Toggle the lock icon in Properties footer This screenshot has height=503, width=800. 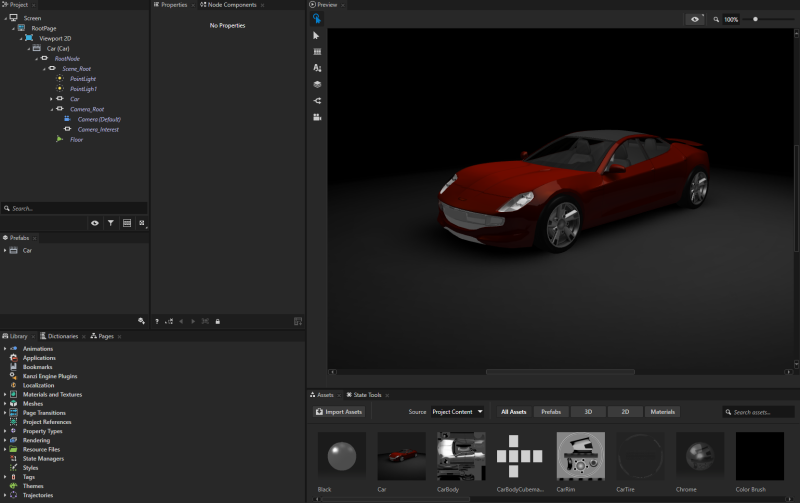tap(217, 321)
